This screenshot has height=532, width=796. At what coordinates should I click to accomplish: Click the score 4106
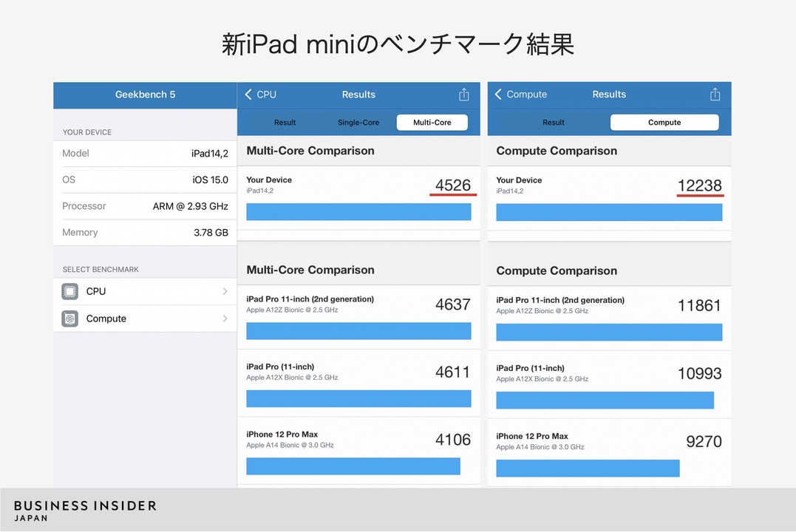pyautogui.click(x=453, y=440)
